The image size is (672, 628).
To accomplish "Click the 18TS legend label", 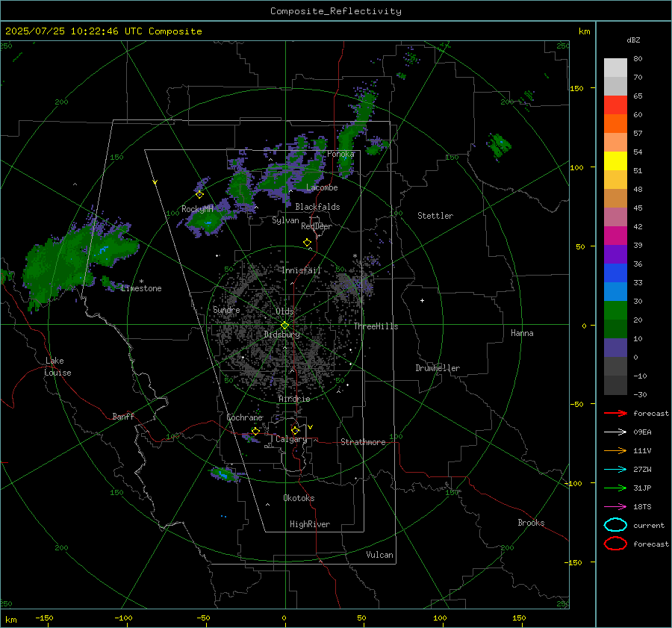I will [642, 507].
